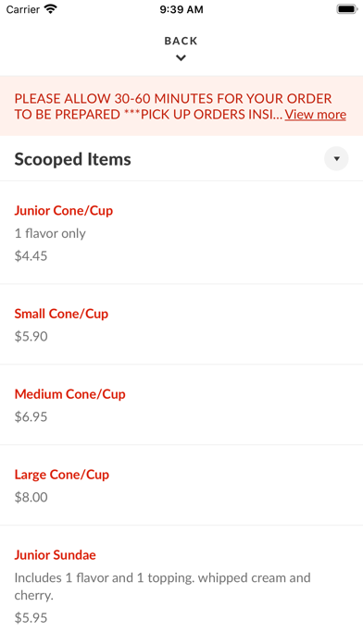Image resolution: width=363 pixels, height=644 pixels.
Task: Click the Wi-Fi icon in the status bar
Action: click(x=51, y=9)
